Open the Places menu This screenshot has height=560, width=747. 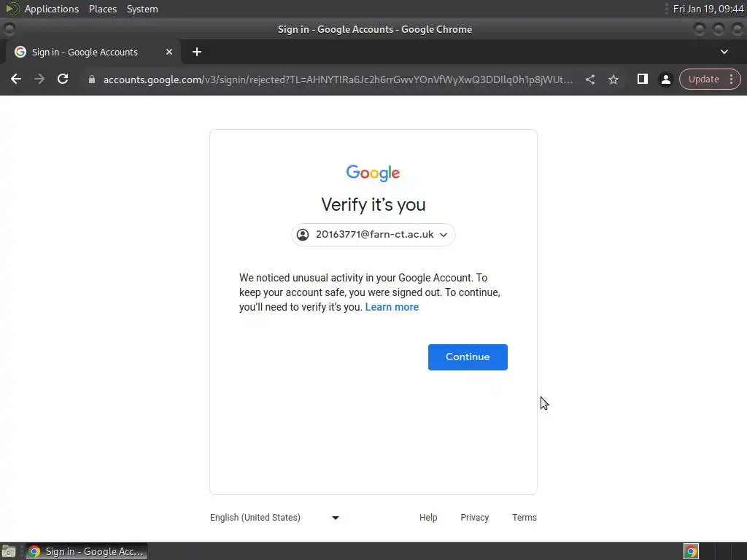pos(102,9)
